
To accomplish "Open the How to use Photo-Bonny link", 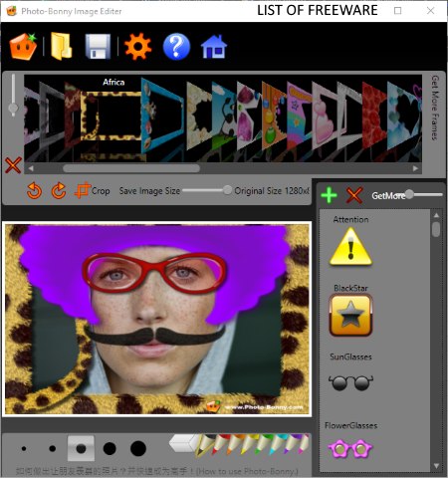I will coord(157,471).
